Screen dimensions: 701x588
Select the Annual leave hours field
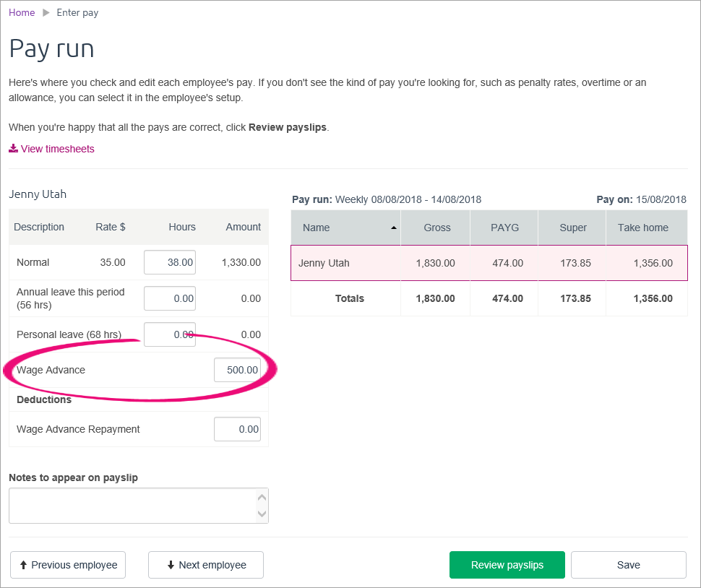tap(170, 298)
